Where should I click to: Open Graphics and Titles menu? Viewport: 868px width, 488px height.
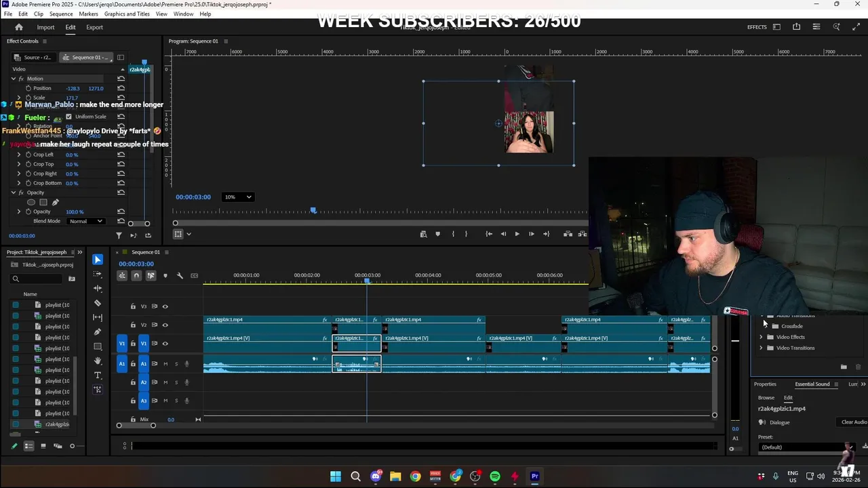pos(127,14)
